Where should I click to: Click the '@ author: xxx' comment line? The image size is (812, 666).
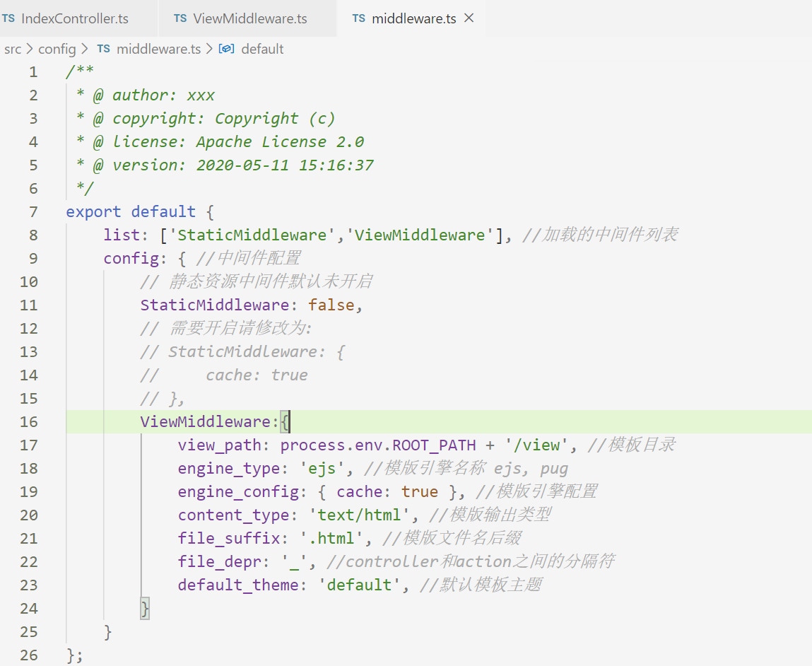coord(146,95)
